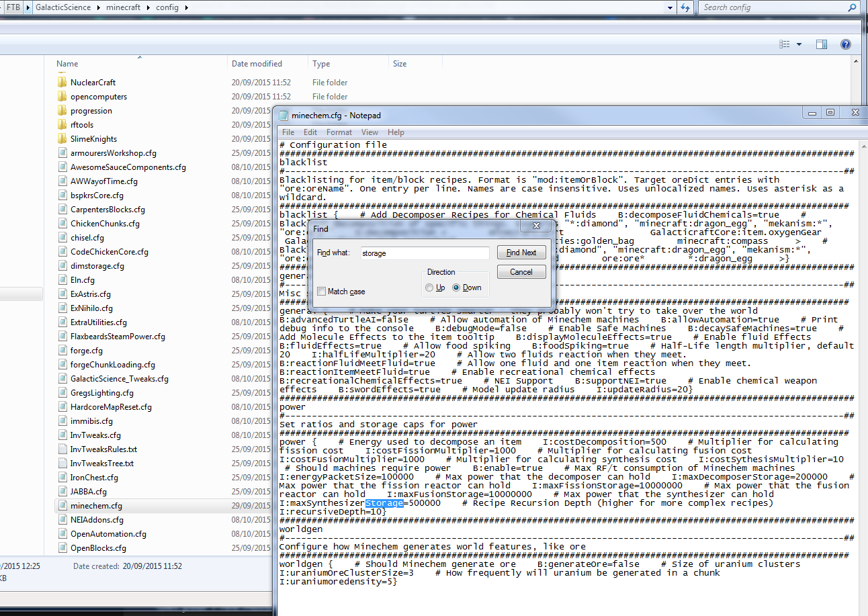Click the minecraft breadcrumb in address bar
868x616 pixels.
[125, 7]
